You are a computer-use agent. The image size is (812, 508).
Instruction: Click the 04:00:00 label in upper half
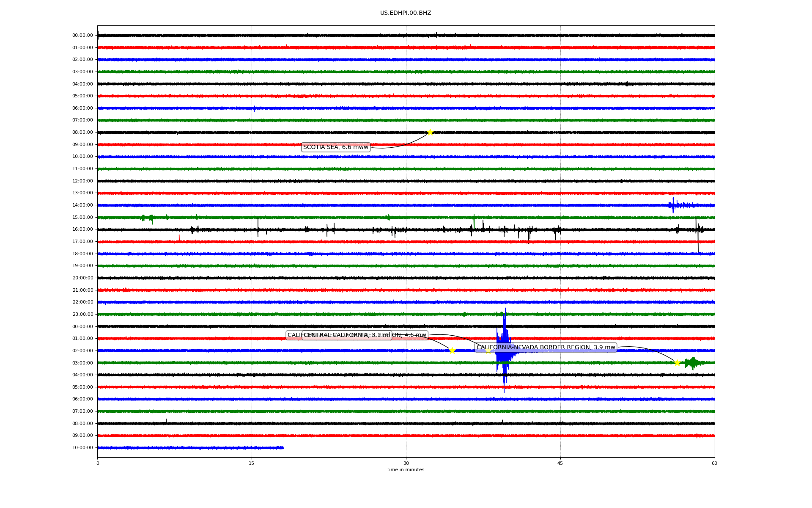coord(82,84)
